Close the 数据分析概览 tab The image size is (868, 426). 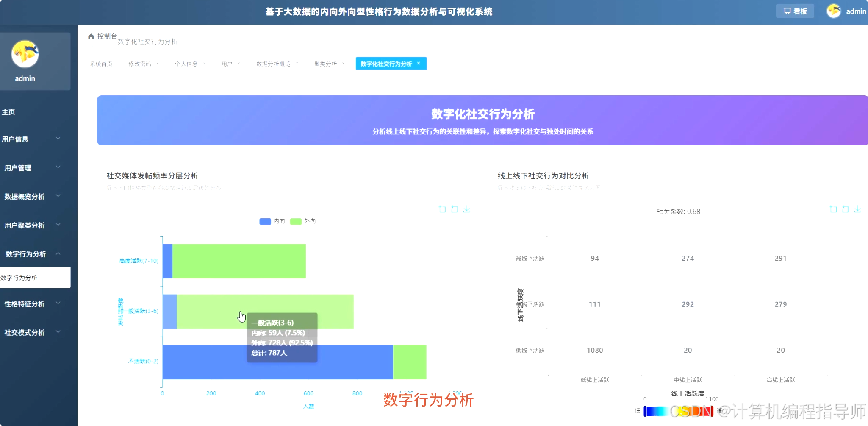point(297,64)
